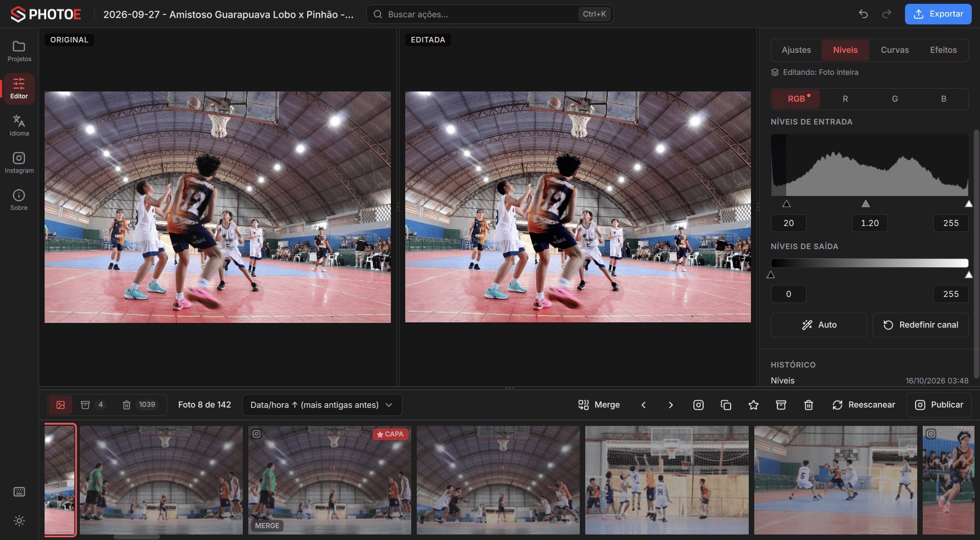
Task: Switch to the Efeitos tab
Action: tap(943, 50)
